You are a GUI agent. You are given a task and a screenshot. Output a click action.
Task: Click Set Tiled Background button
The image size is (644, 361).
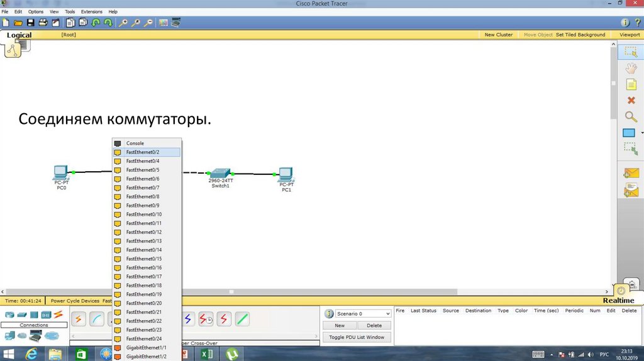coord(580,35)
